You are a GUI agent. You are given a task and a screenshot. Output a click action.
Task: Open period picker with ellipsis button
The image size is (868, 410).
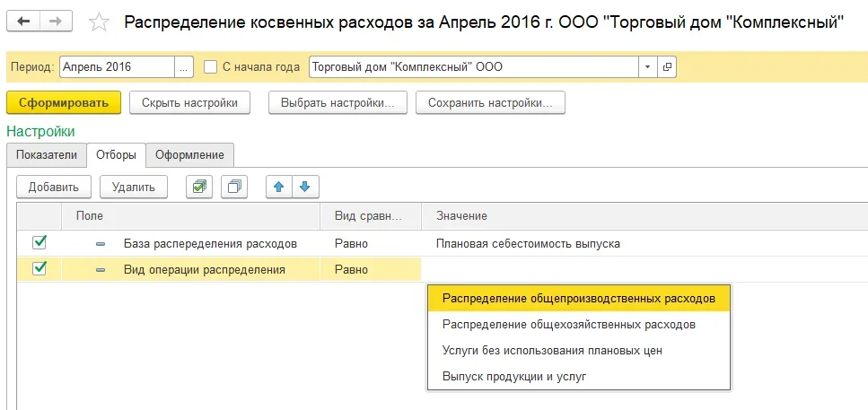pos(184,67)
